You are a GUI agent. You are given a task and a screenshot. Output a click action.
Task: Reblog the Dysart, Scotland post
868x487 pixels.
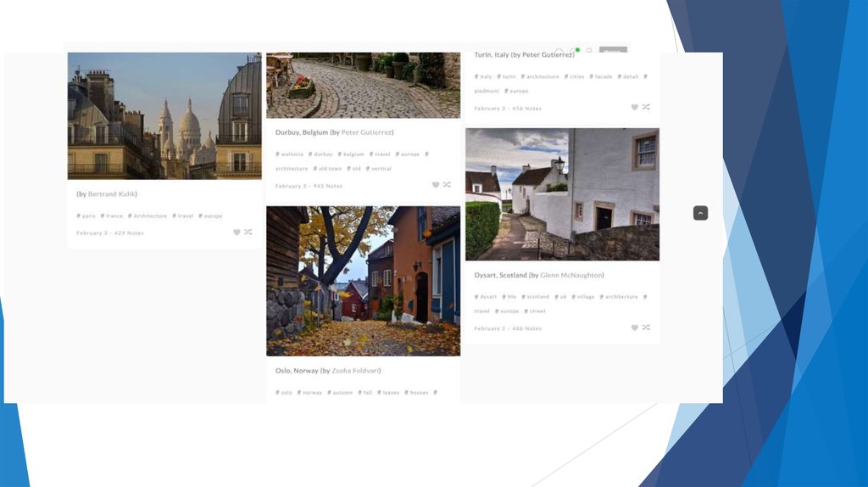point(646,327)
